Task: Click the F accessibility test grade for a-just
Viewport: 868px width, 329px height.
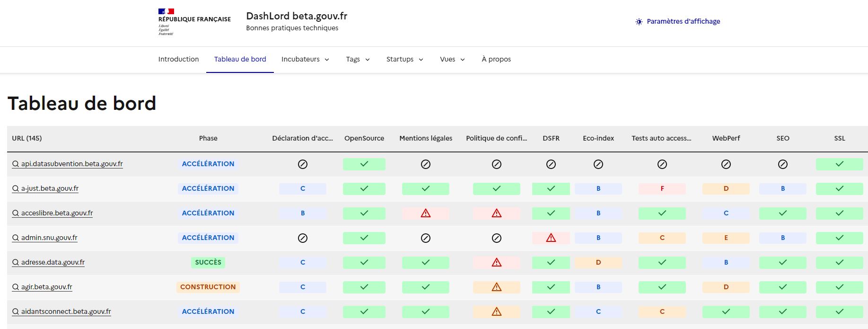Action: [662, 189]
